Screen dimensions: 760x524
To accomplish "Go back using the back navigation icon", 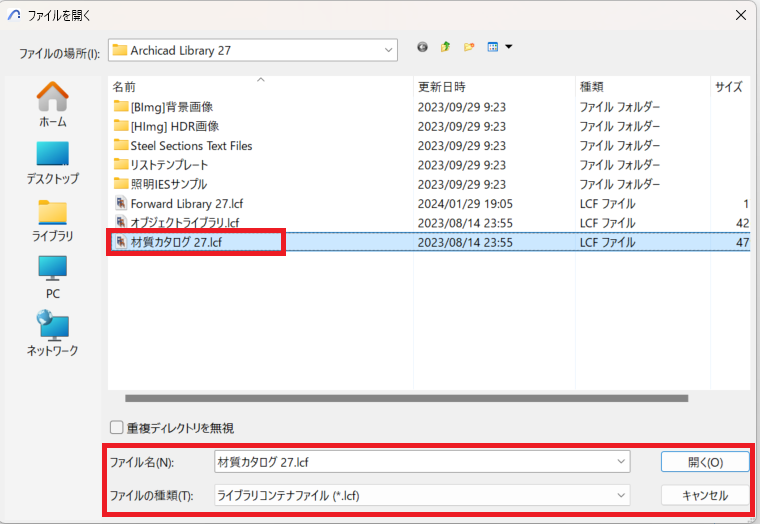I will tap(422, 47).
